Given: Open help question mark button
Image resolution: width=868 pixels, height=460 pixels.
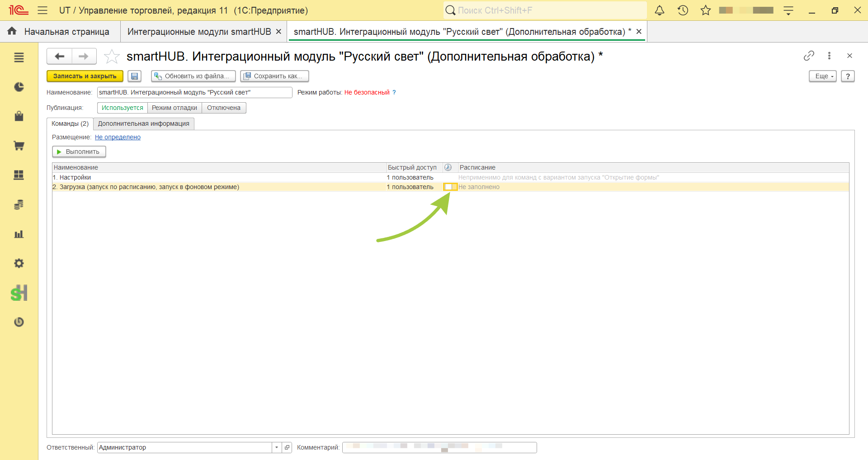Looking at the screenshot, I should tap(848, 76).
